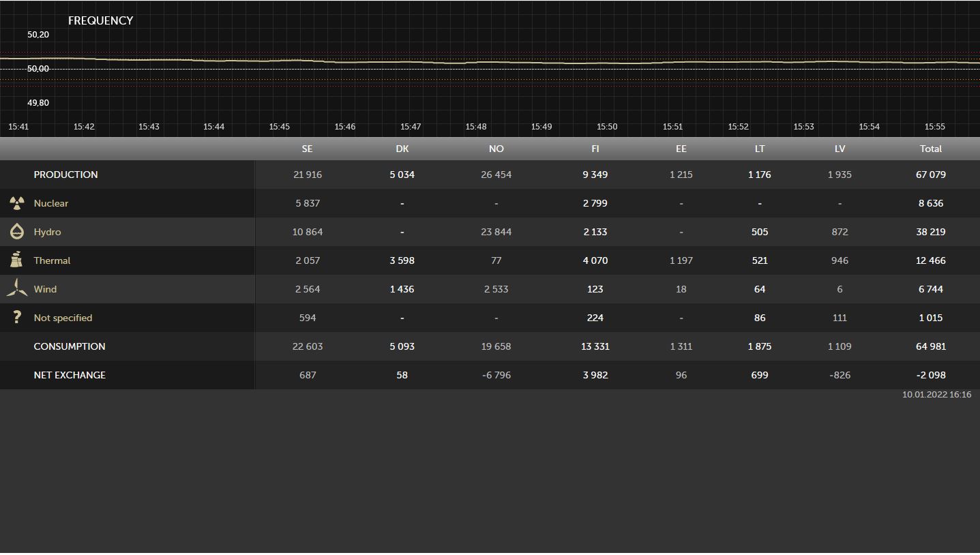Click the Not specified question mark icon
This screenshot has width=980, height=555.
point(17,318)
